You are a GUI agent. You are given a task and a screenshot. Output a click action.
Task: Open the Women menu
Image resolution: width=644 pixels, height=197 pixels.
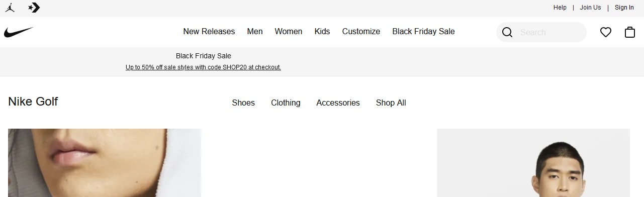(289, 32)
